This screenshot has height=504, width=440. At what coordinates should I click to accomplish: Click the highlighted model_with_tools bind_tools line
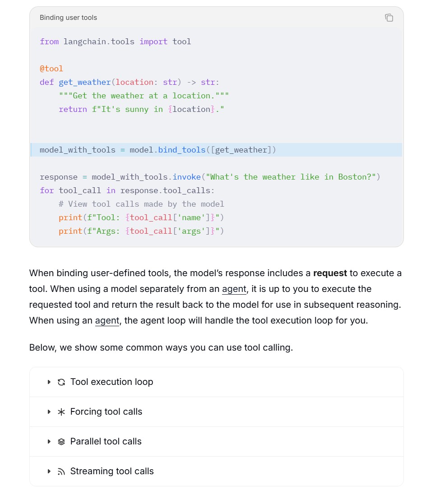click(x=216, y=150)
